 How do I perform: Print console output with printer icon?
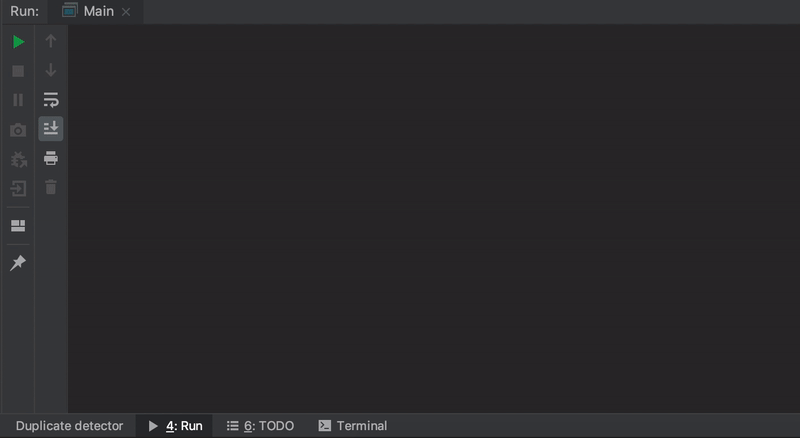point(51,158)
